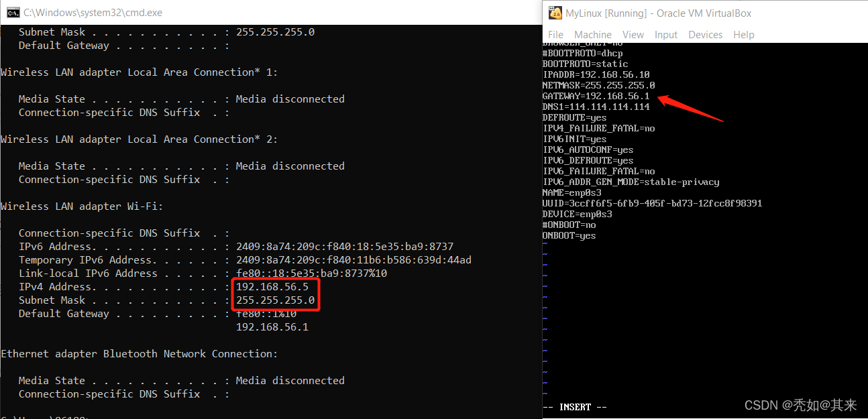
Task: Click the VirtualBox MyLinux window icon
Action: point(555,13)
